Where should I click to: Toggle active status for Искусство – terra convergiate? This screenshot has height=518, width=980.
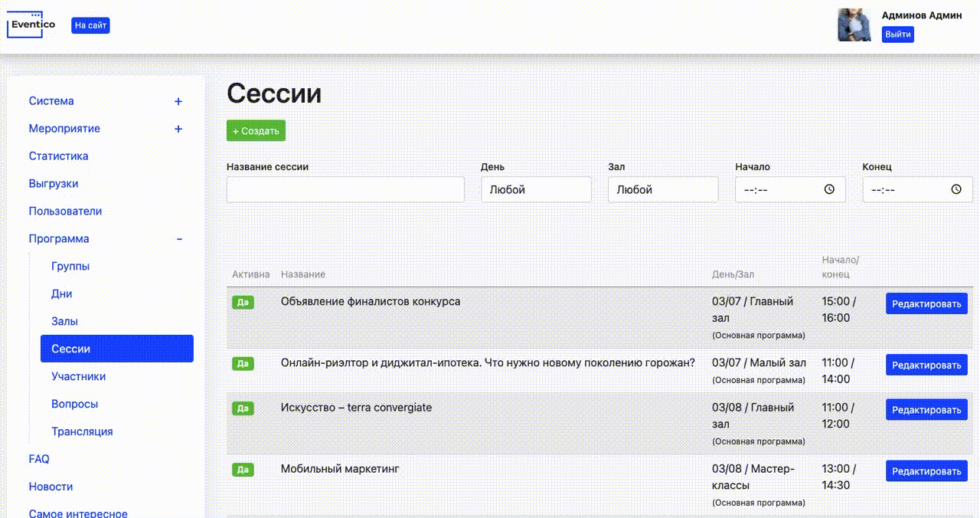click(x=243, y=408)
